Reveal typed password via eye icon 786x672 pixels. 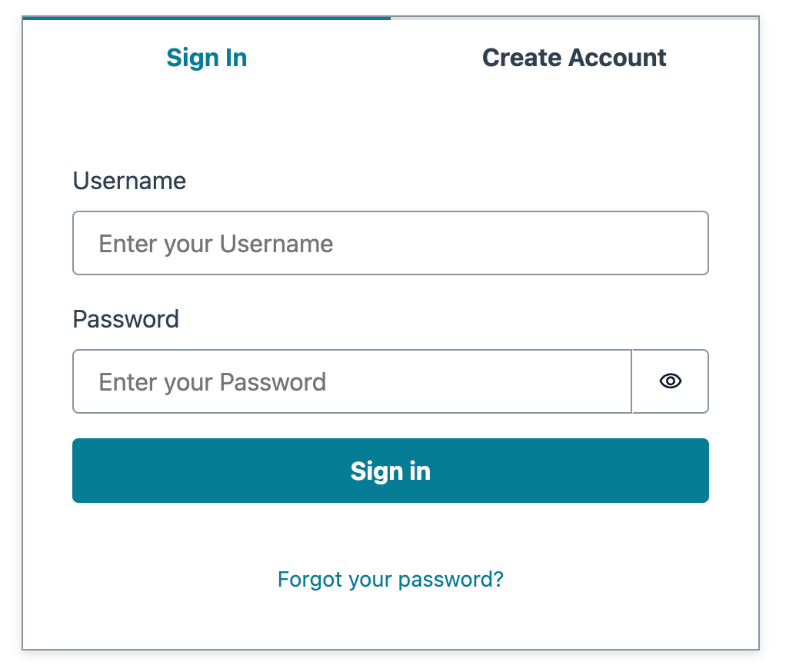click(x=670, y=381)
